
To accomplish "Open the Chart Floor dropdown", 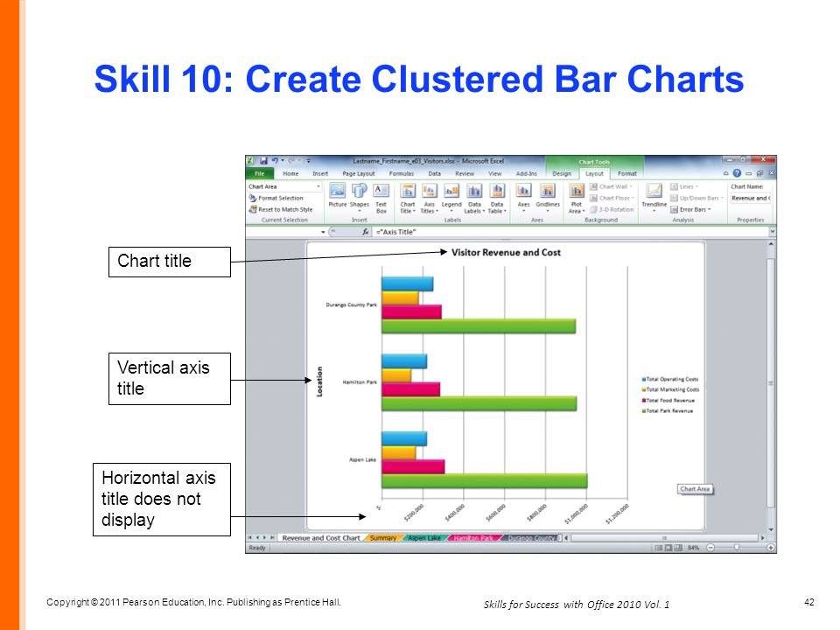I will tap(612, 199).
